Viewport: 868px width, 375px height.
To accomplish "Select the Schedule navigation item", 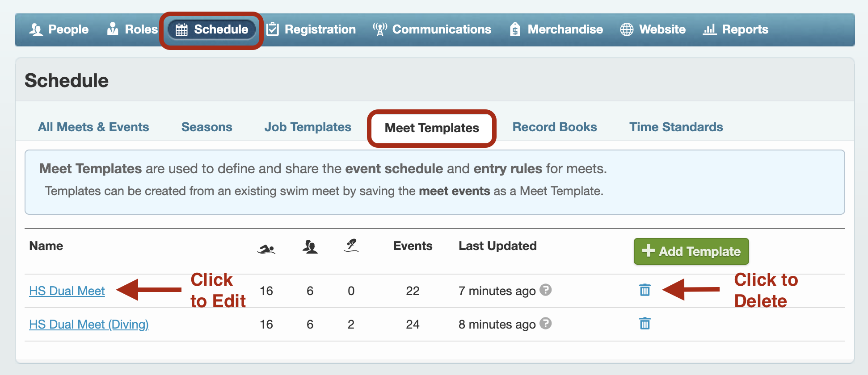I will point(211,29).
